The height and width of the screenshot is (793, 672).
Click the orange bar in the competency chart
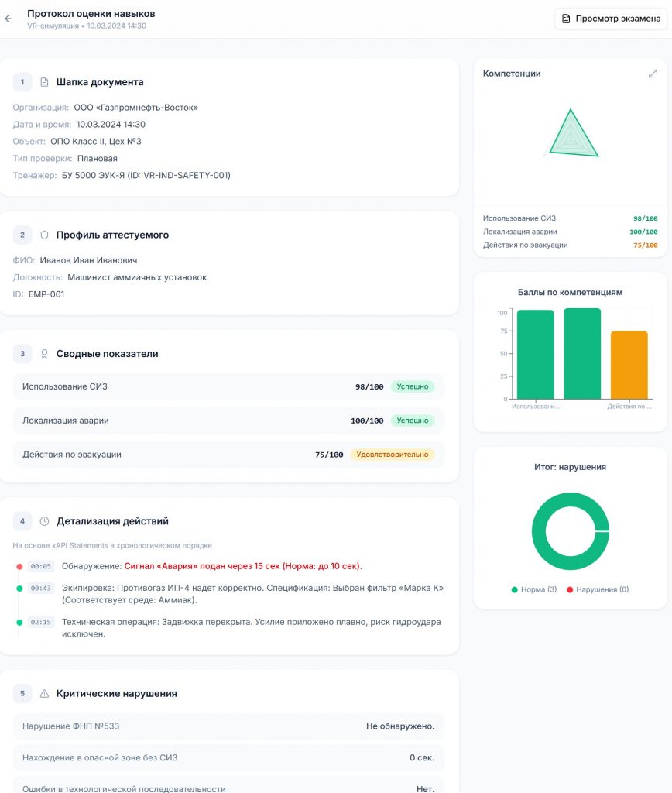629,365
